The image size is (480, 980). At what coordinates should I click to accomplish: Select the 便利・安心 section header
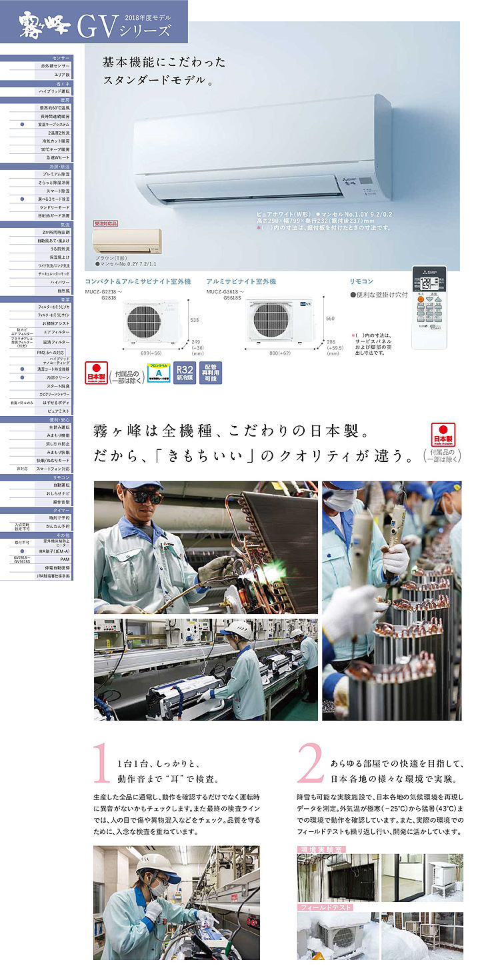(36, 419)
